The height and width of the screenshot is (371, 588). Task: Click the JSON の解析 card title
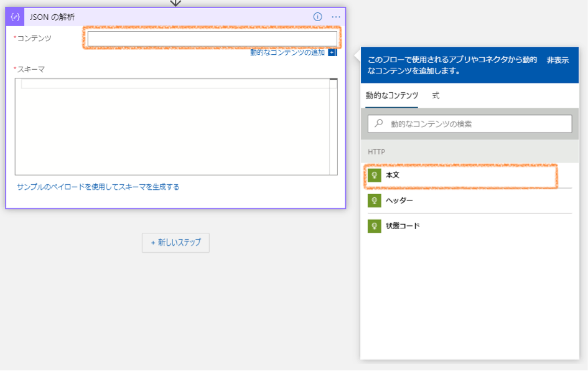52,17
